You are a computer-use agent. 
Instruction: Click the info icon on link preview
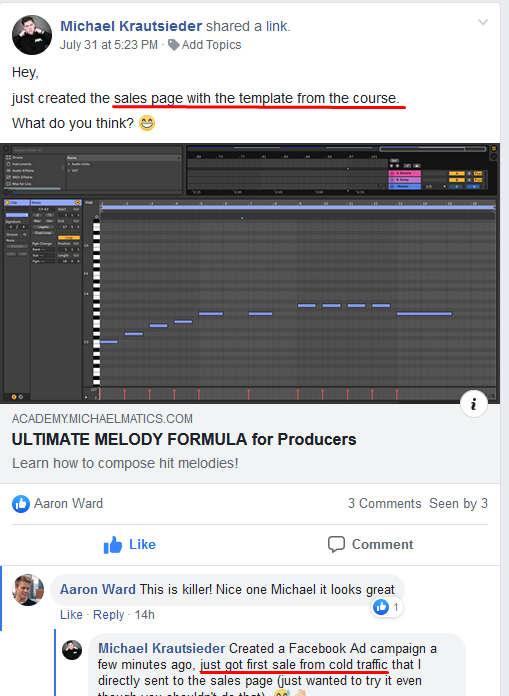[473, 403]
